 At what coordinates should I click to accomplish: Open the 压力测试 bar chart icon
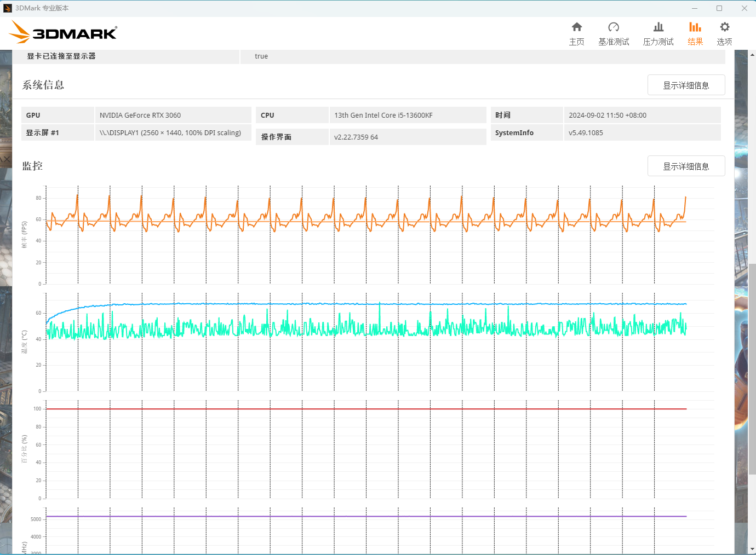tap(658, 27)
